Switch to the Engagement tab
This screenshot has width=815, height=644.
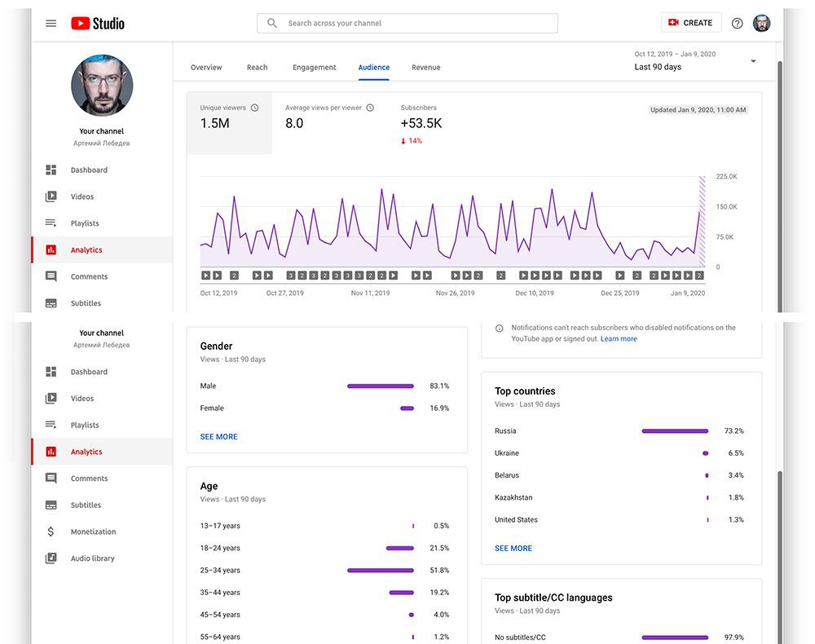pyautogui.click(x=314, y=68)
